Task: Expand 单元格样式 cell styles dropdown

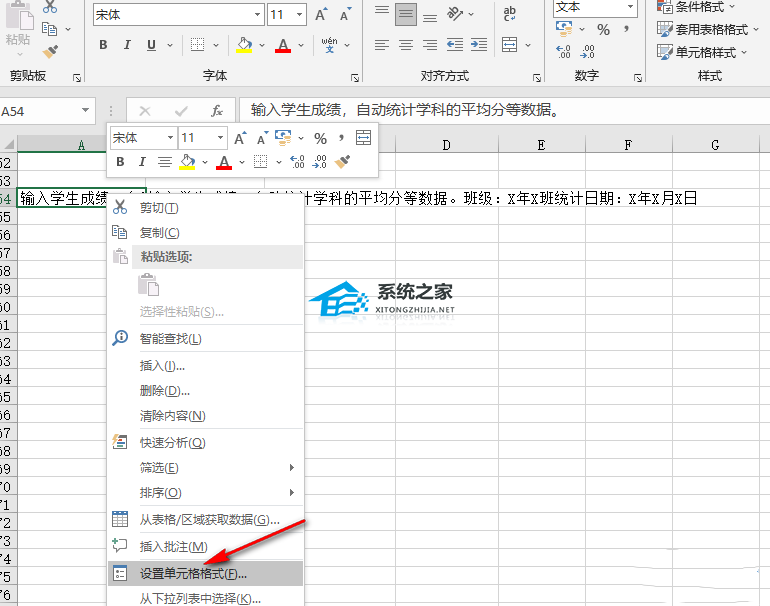Action: tap(744, 52)
